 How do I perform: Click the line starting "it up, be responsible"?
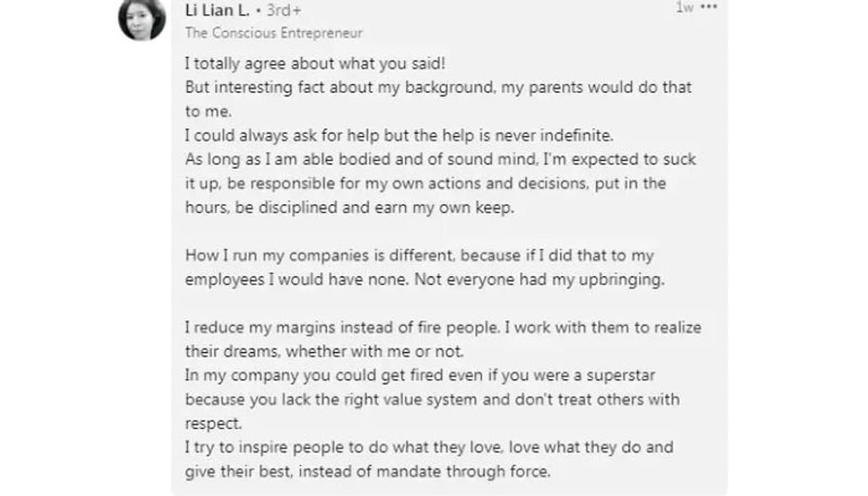(x=425, y=184)
